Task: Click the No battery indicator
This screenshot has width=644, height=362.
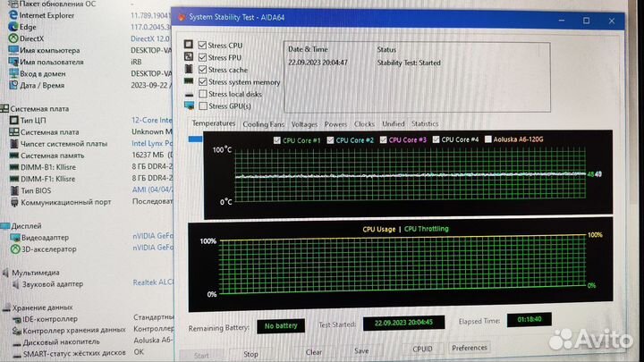Action: click(x=281, y=326)
